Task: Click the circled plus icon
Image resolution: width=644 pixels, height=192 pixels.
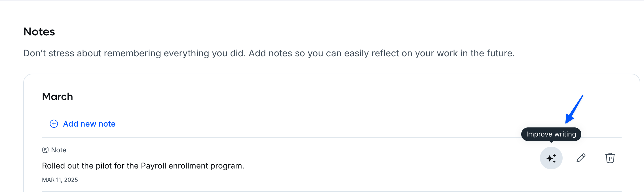Action: pos(54,124)
